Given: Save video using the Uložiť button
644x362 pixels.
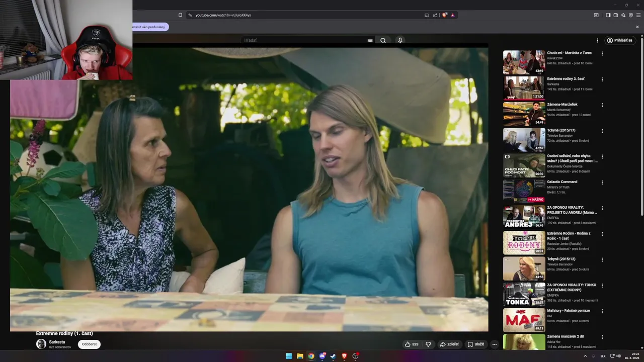Looking at the screenshot, I should click(475, 344).
